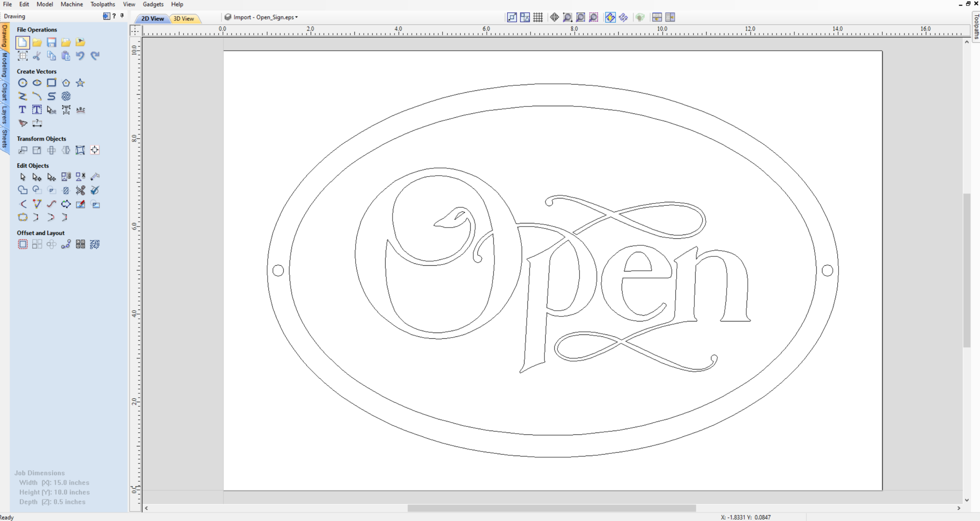Toggle snapping on or off
Screen dimensions: 980x521
click(611, 17)
